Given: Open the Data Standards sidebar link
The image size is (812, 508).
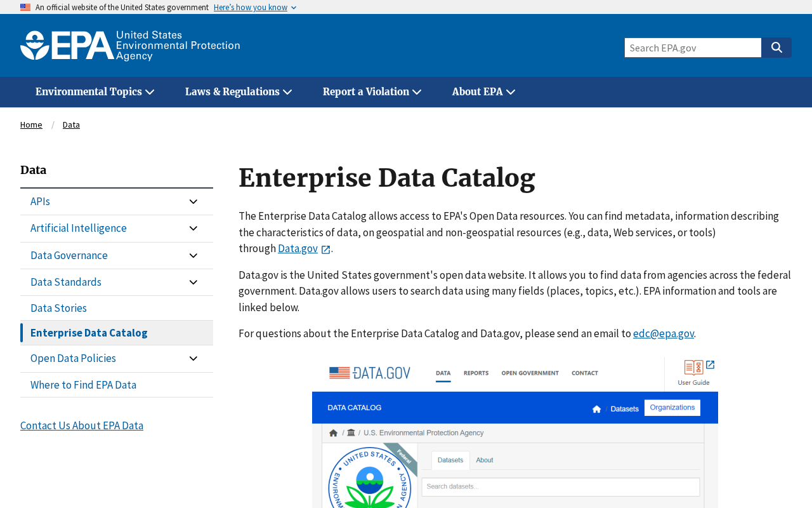Looking at the screenshot, I should click(x=66, y=282).
